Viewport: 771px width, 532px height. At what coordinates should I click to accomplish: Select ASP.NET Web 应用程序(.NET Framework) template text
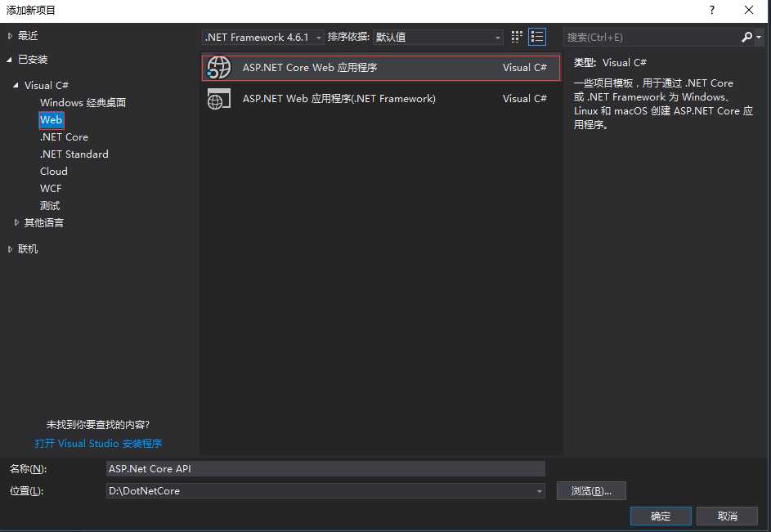pos(339,99)
